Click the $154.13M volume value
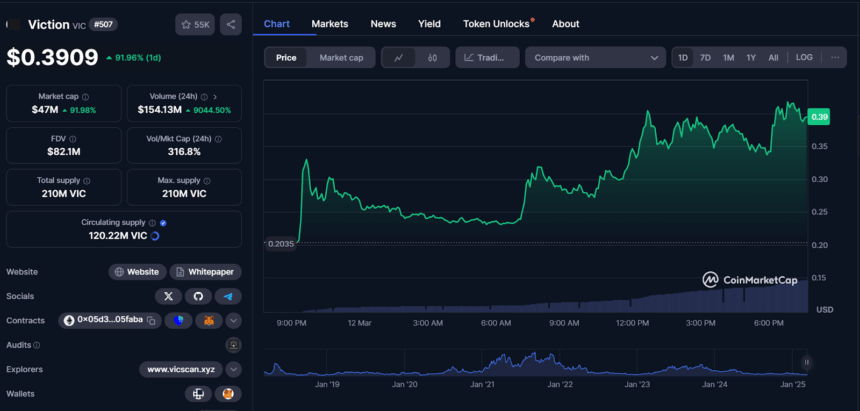Screen dimensions: 860x411 click(160, 110)
